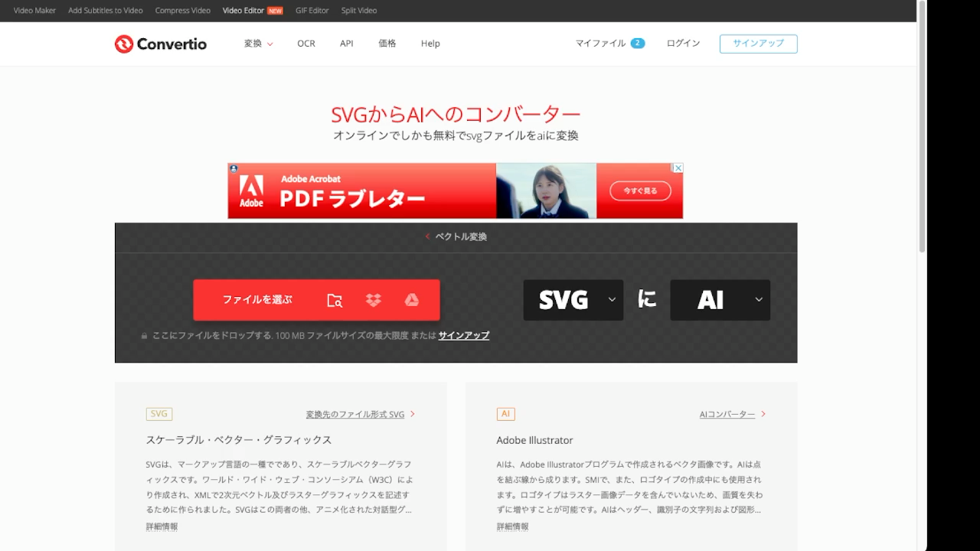Click the back chevron beside ベクトル変換

[x=428, y=236]
